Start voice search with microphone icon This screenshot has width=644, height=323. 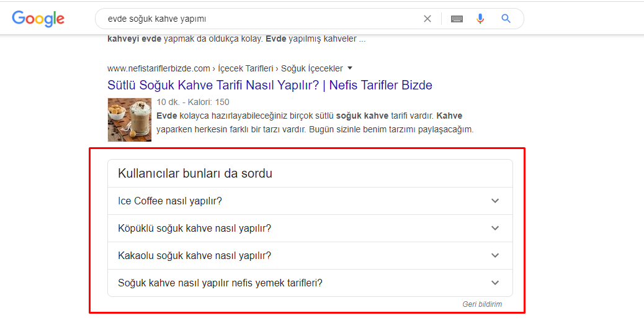point(480,19)
